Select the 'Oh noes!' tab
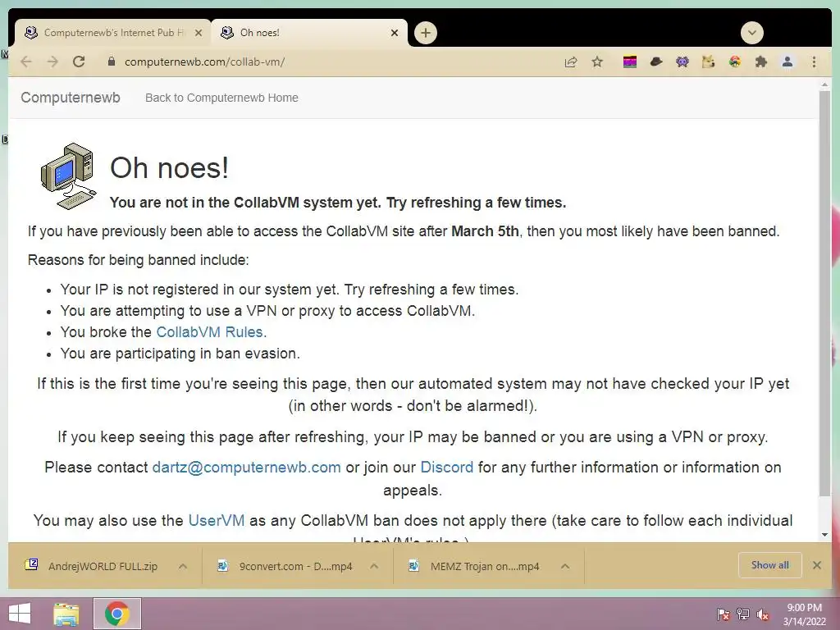 coord(309,33)
